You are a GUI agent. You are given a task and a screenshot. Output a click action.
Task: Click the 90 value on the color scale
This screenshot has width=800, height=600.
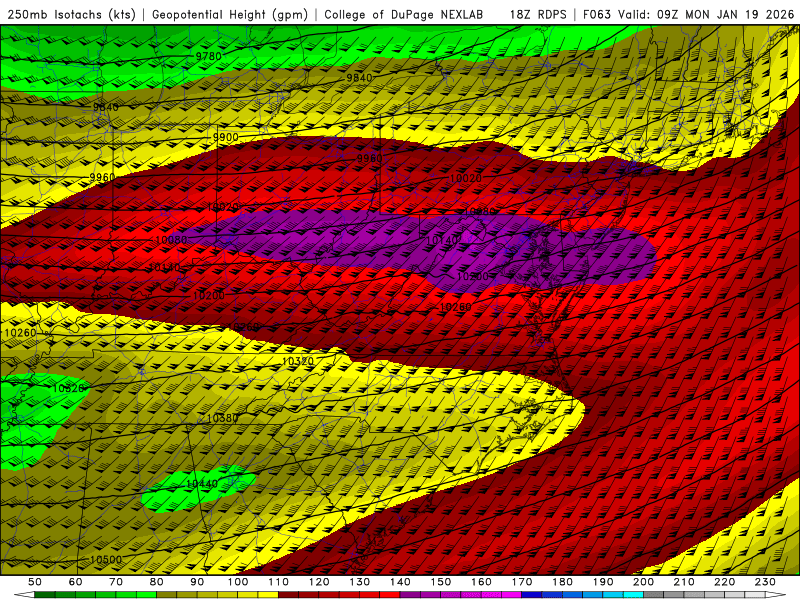point(197,582)
